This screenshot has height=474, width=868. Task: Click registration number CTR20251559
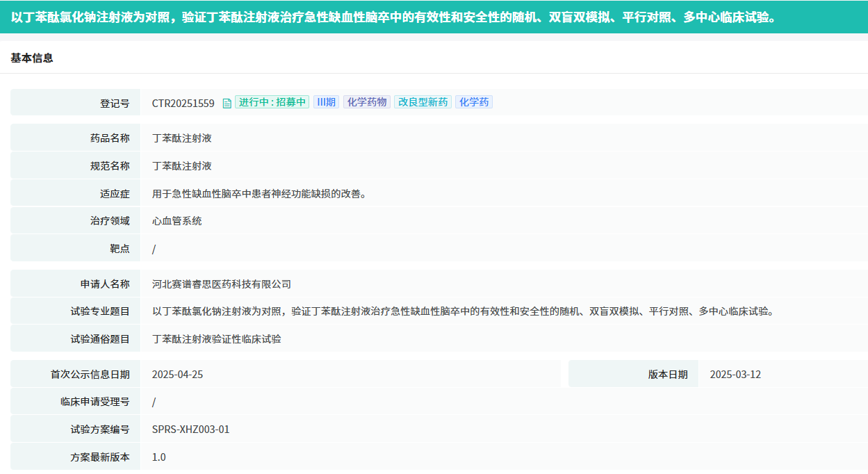tap(183, 103)
